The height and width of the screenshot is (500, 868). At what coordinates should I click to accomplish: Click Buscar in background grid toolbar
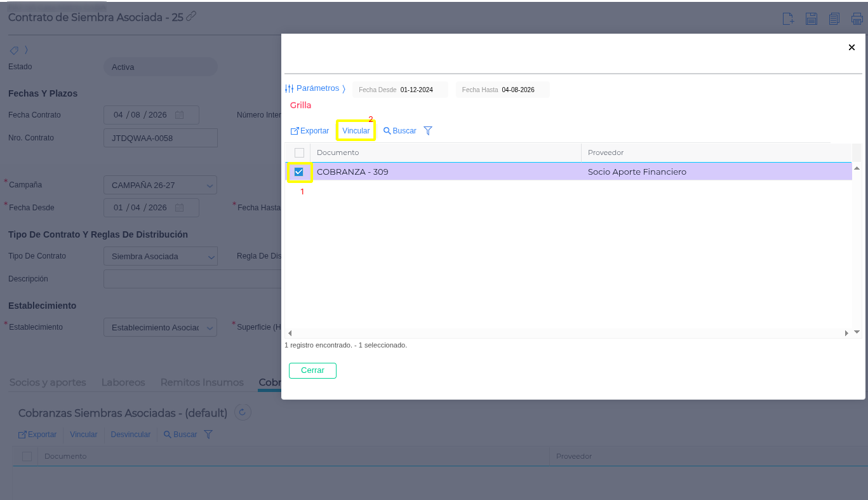click(x=180, y=435)
